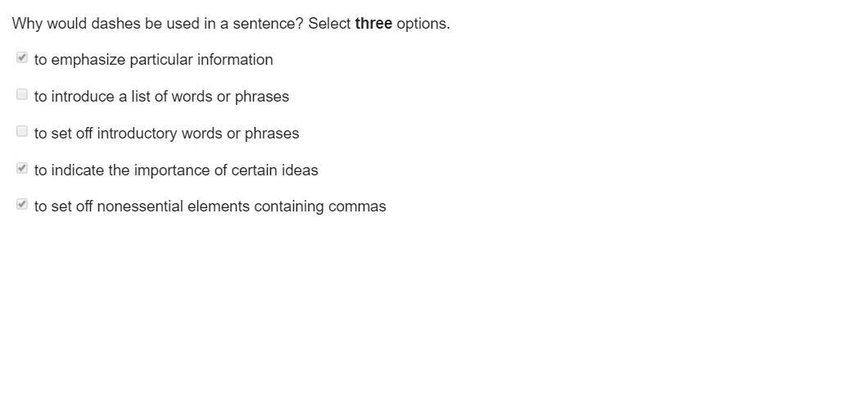Click the question text 'Why would dashes be used'
Viewport: 868px width, 404px height.
pos(102,23)
